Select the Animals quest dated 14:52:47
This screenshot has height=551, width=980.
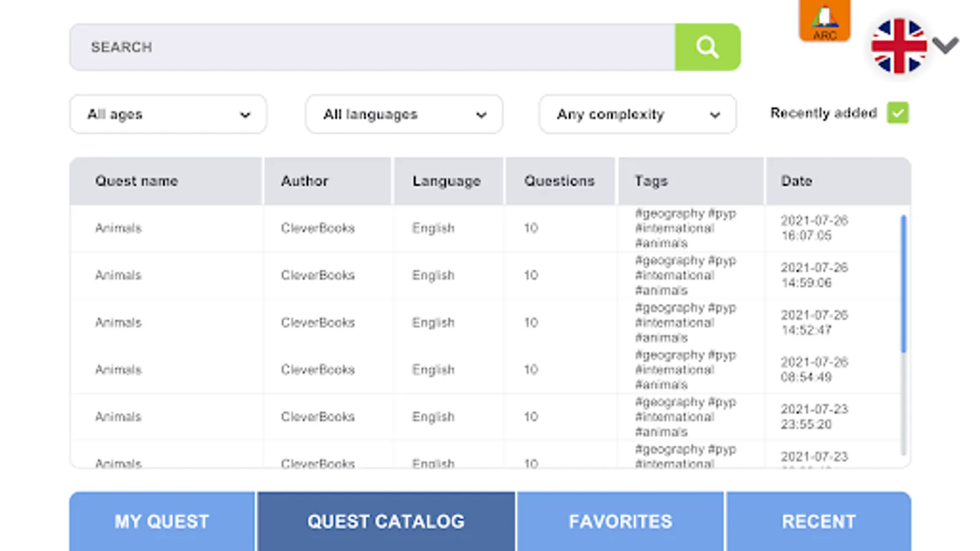pyautogui.click(x=118, y=323)
